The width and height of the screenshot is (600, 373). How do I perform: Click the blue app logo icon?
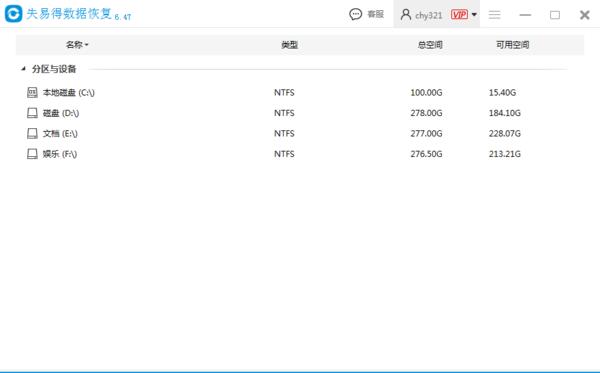tap(13, 14)
